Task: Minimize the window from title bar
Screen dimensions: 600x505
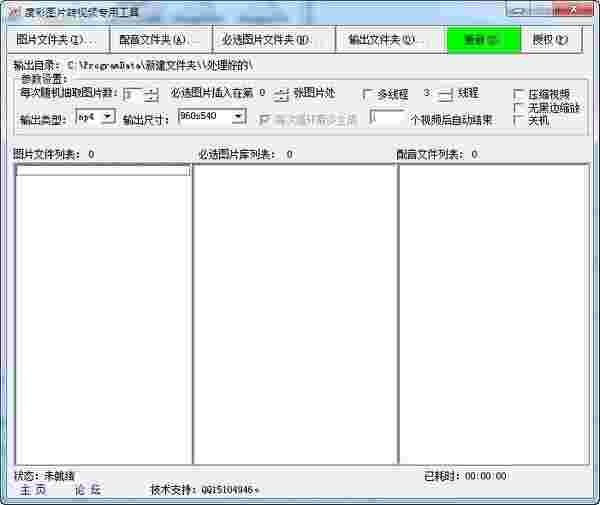Action: (518, 11)
